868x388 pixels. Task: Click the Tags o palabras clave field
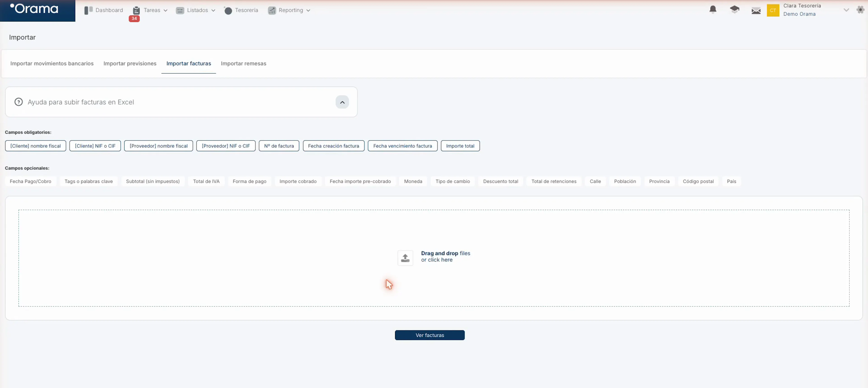89,181
